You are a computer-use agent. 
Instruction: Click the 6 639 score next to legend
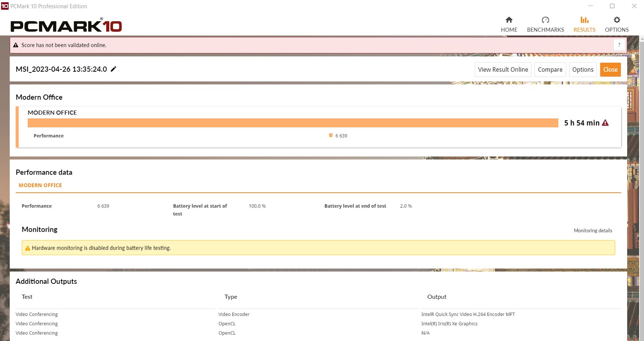(341, 136)
